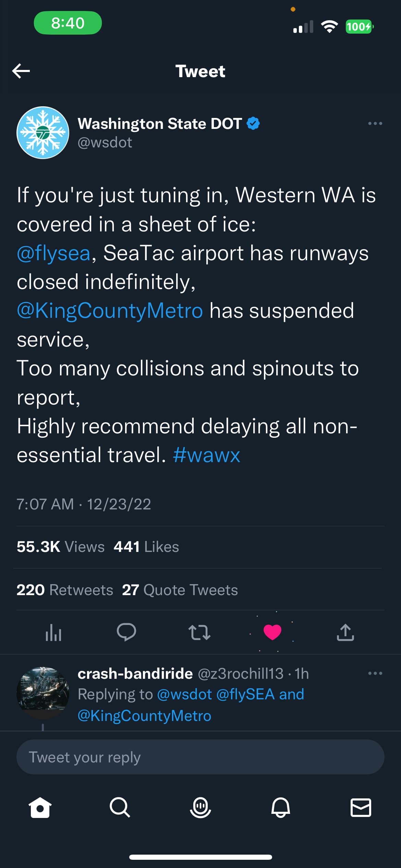Open more options on crash-bandiride reply
Viewport: 401px width, 868px height.
pyautogui.click(x=375, y=673)
